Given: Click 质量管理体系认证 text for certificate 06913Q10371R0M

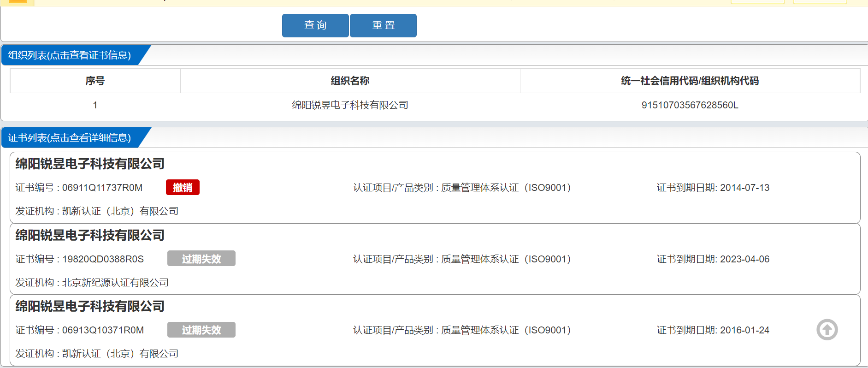Looking at the screenshot, I should point(506,330).
